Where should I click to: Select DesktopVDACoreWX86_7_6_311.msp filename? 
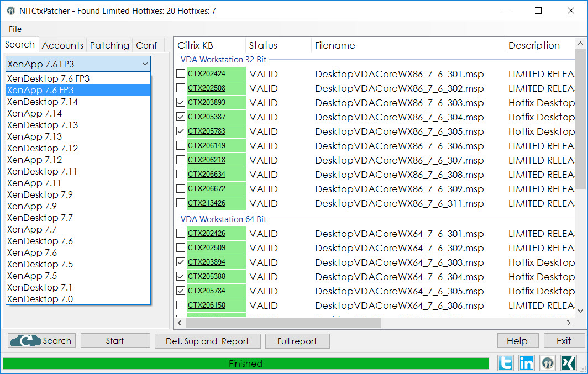400,203
